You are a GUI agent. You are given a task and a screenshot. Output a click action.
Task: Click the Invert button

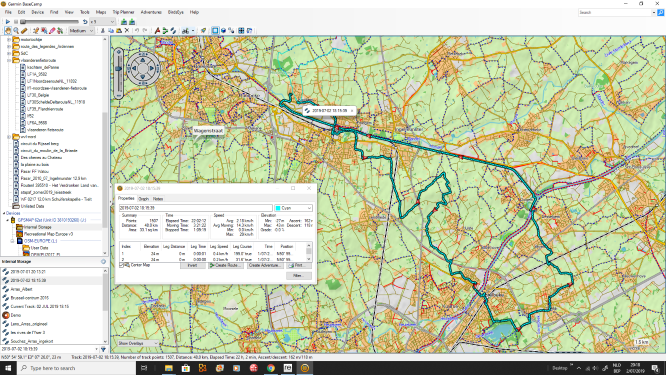pos(192,265)
